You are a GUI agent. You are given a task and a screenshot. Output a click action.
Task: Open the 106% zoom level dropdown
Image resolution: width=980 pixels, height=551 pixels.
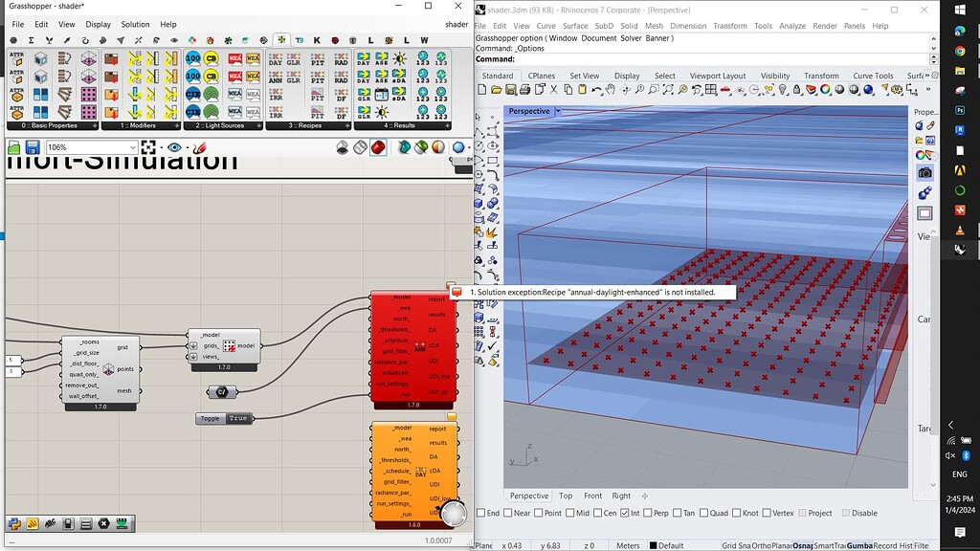[x=132, y=147]
